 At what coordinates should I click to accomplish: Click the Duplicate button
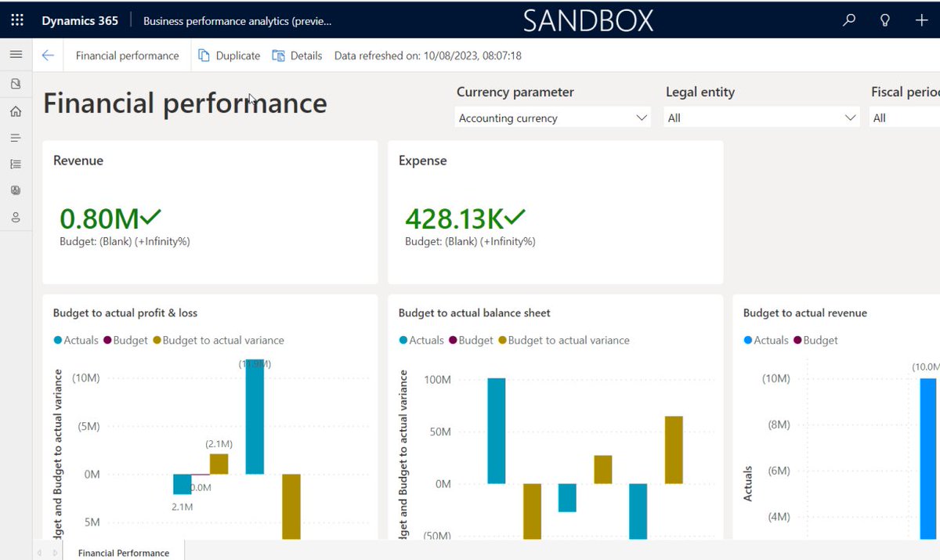229,56
